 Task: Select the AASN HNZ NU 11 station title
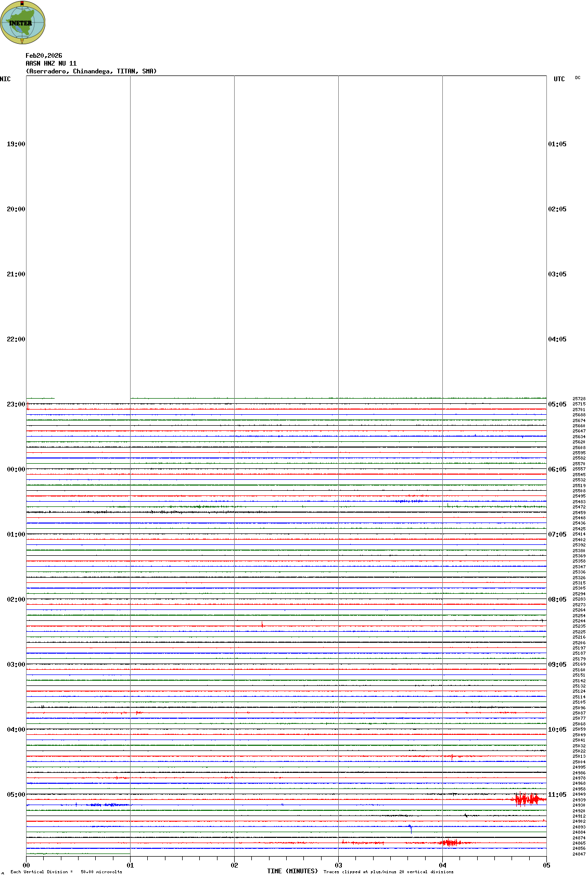[51, 63]
